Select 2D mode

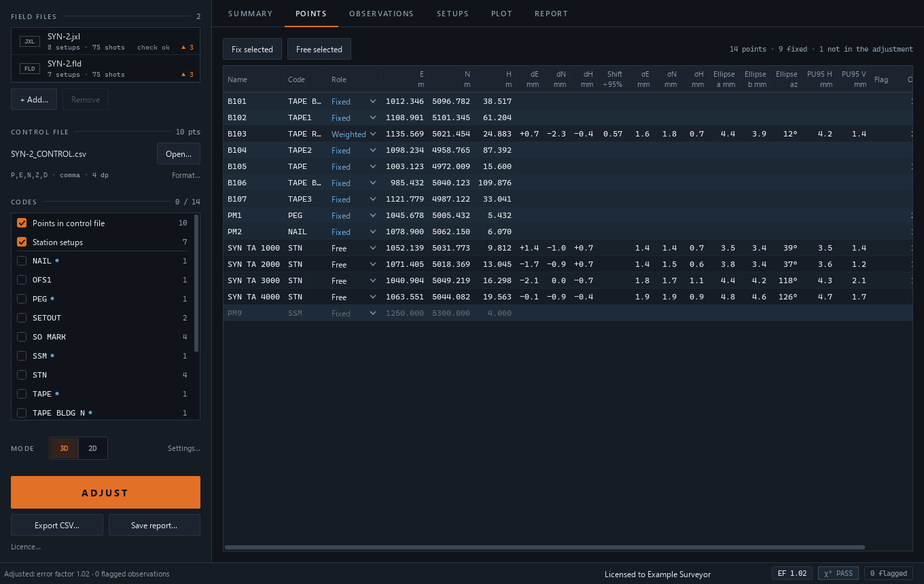pos(92,448)
